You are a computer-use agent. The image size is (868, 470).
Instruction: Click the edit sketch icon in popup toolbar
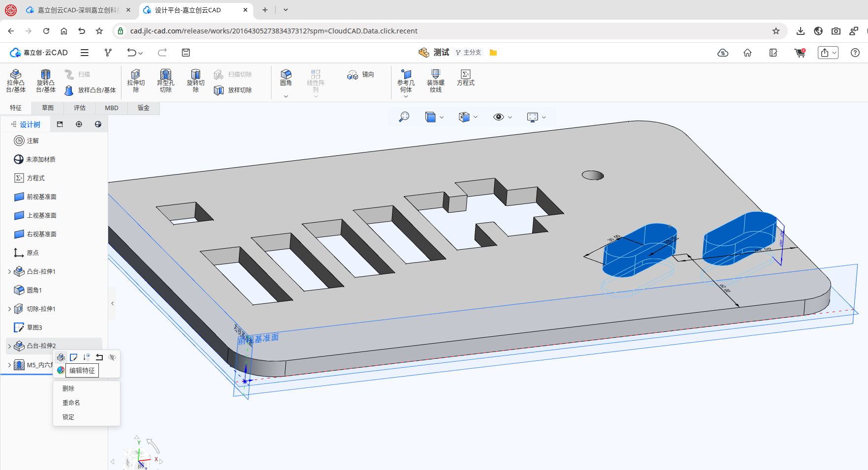coord(74,357)
